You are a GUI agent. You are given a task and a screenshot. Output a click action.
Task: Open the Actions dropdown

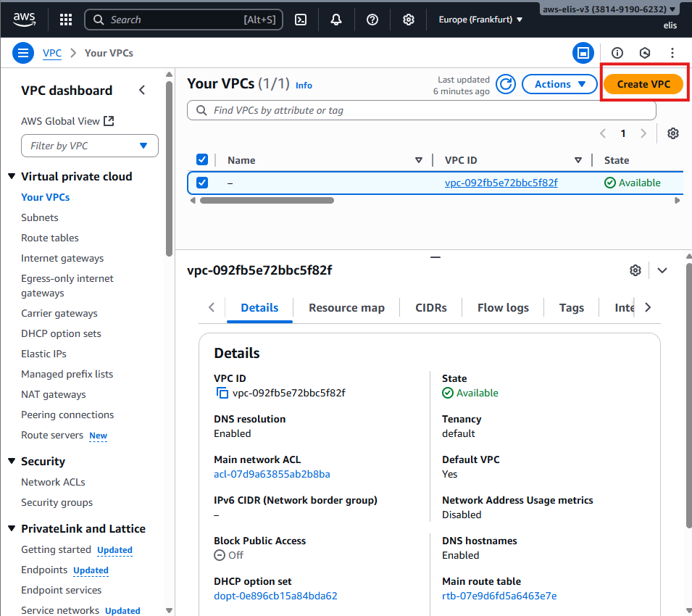[560, 84]
